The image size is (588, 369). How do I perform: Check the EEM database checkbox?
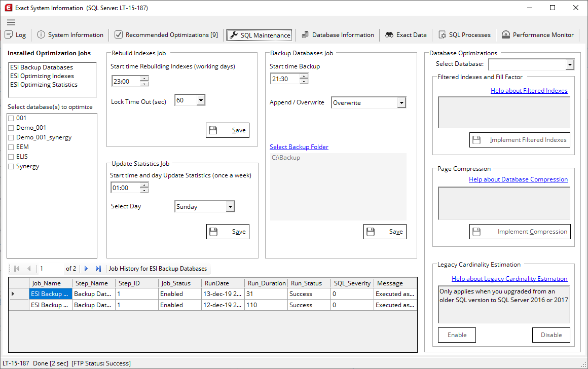point(11,146)
